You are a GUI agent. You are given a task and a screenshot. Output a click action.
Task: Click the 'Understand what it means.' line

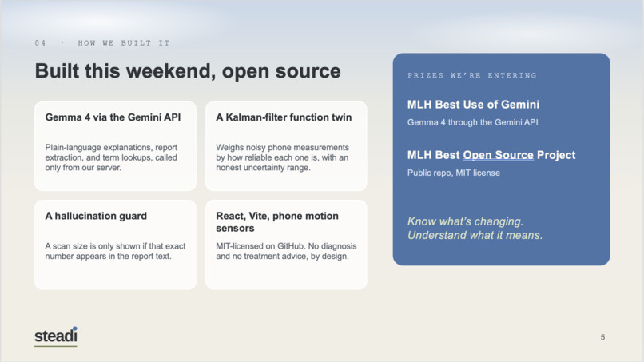[x=475, y=236]
